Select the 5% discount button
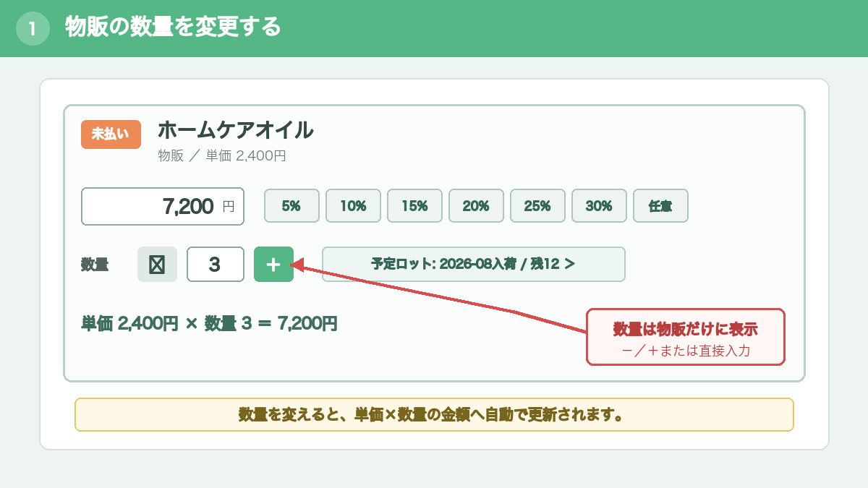Viewport: 868px width, 488px height. [292, 206]
